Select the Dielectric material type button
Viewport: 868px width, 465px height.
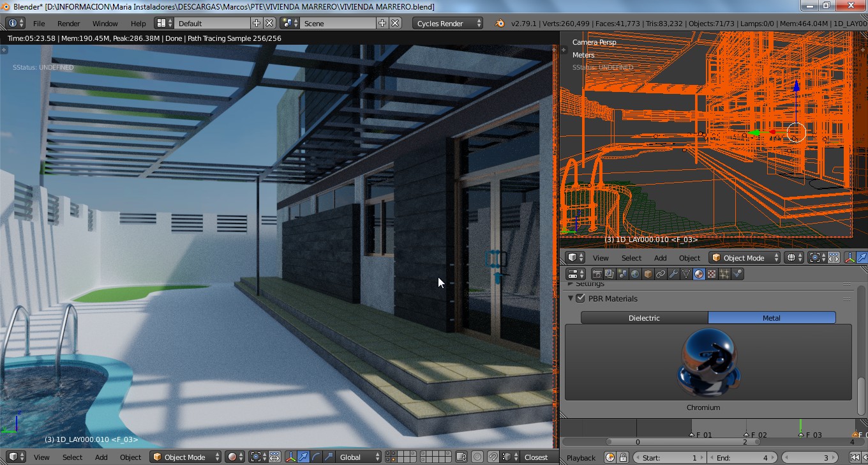[644, 317]
